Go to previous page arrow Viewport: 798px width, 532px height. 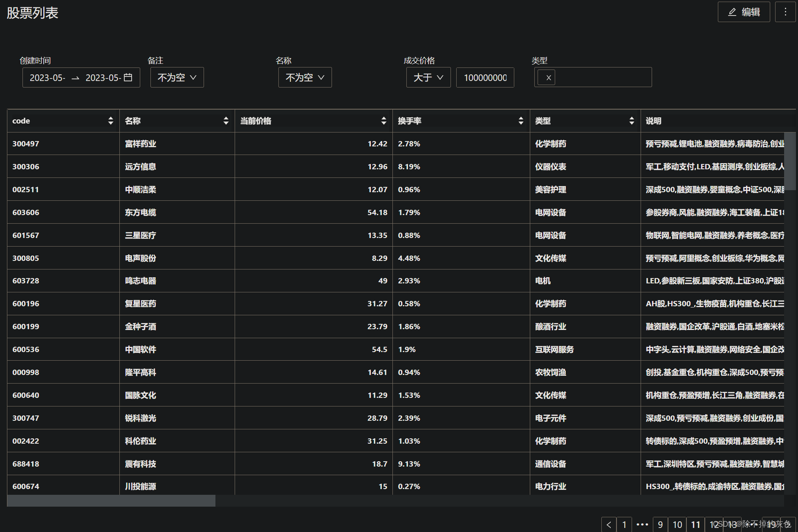[x=609, y=525]
